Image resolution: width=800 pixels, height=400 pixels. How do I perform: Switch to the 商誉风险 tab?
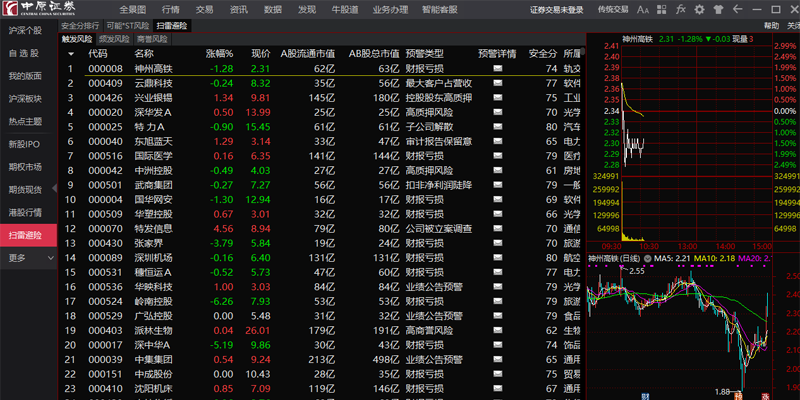pos(152,39)
